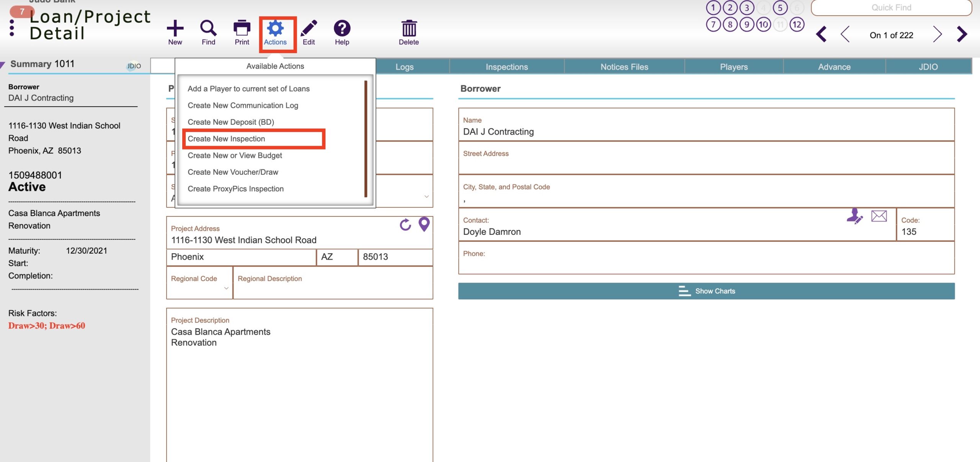
Task: Create a new loan record with the New icon
Action: [x=175, y=31]
